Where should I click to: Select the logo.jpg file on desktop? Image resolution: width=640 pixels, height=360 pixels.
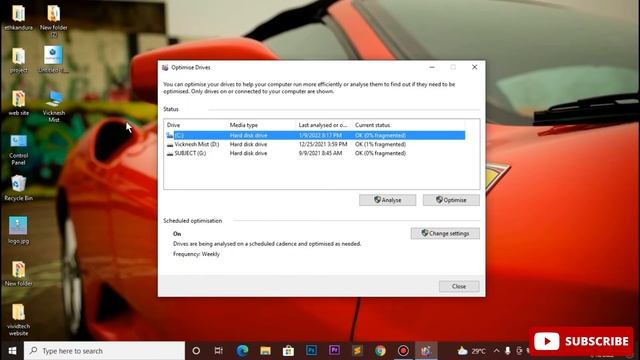pyautogui.click(x=18, y=231)
